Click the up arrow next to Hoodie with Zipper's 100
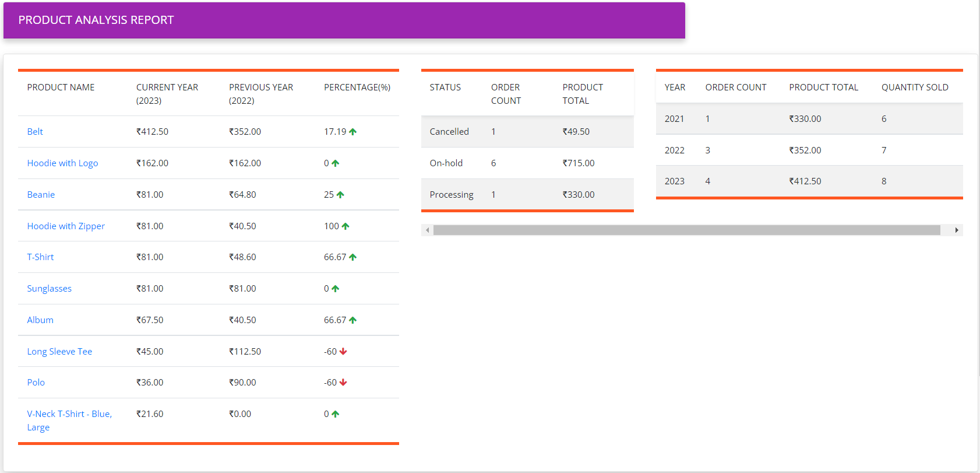The width and height of the screenshot is (980, 473). point(346,226)
